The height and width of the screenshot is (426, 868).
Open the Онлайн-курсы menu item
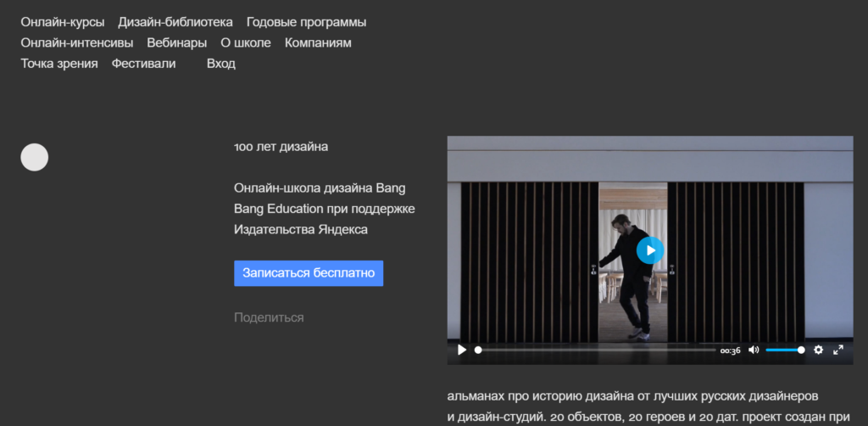click(x=63, y=23)
